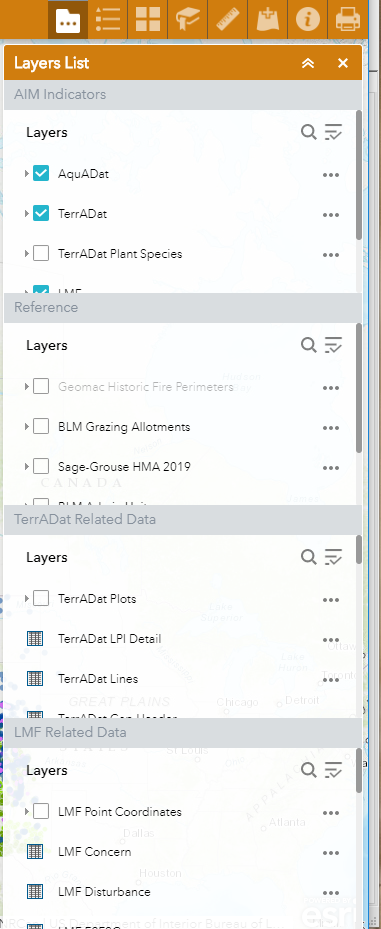This screenshot has height=929, width=381.
Task: Click the Reference section header
Action: pos(183,307)
